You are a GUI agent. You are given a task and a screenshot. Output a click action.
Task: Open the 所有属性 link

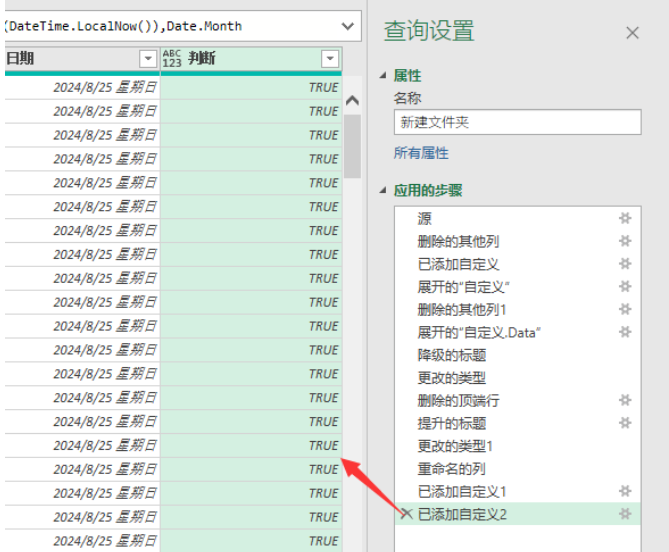pos(421,153)
